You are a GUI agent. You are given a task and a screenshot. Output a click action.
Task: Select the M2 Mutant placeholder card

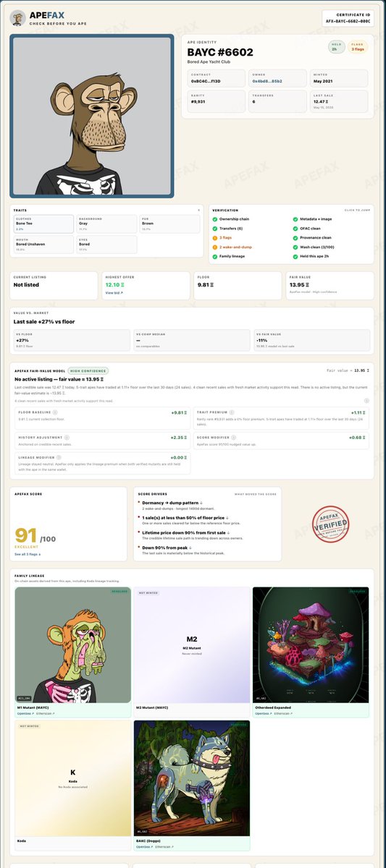191,647
